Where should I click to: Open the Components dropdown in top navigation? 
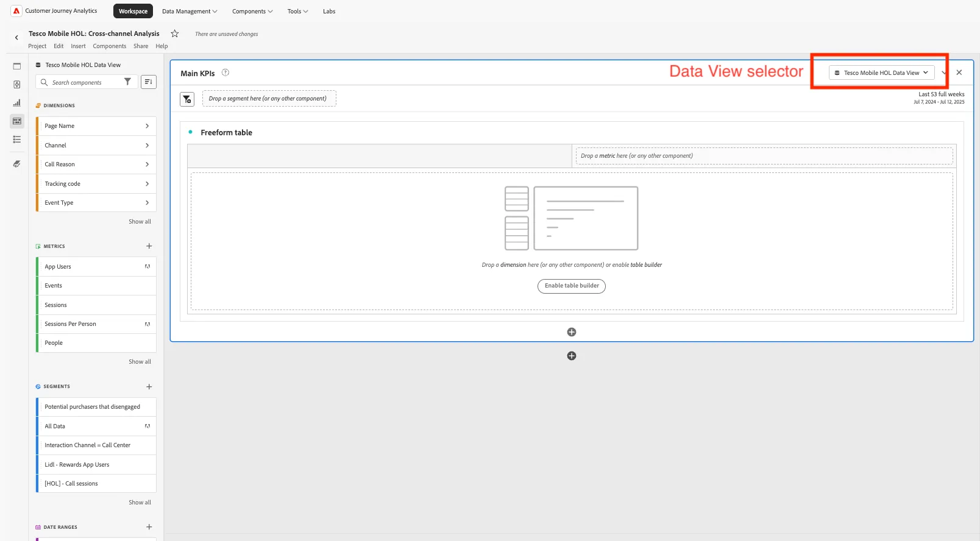[252, 11]
